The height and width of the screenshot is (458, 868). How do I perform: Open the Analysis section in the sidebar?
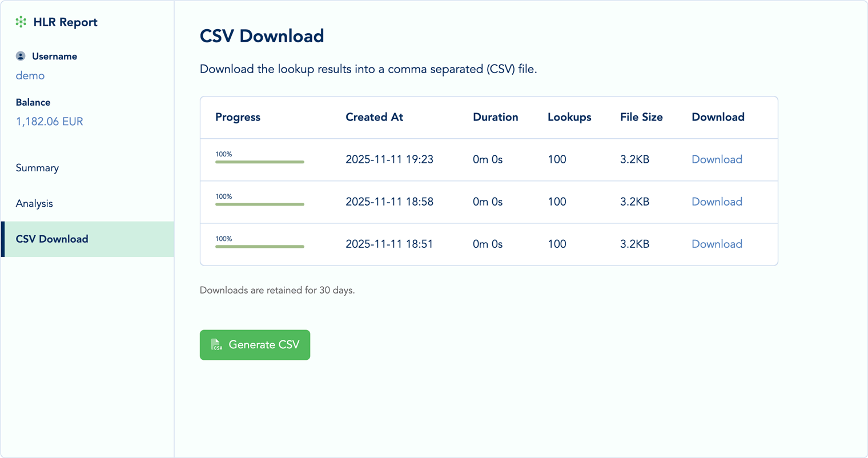(x=34, y=203)
